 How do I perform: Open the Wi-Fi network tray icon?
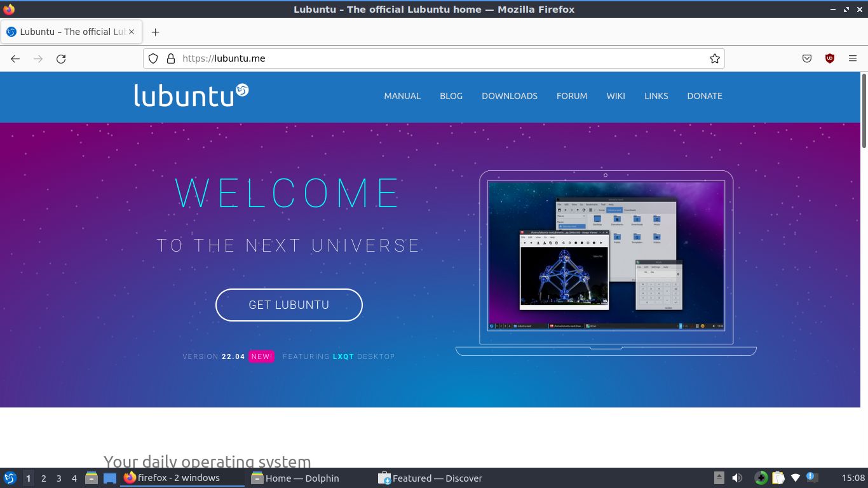coord(795,478)
